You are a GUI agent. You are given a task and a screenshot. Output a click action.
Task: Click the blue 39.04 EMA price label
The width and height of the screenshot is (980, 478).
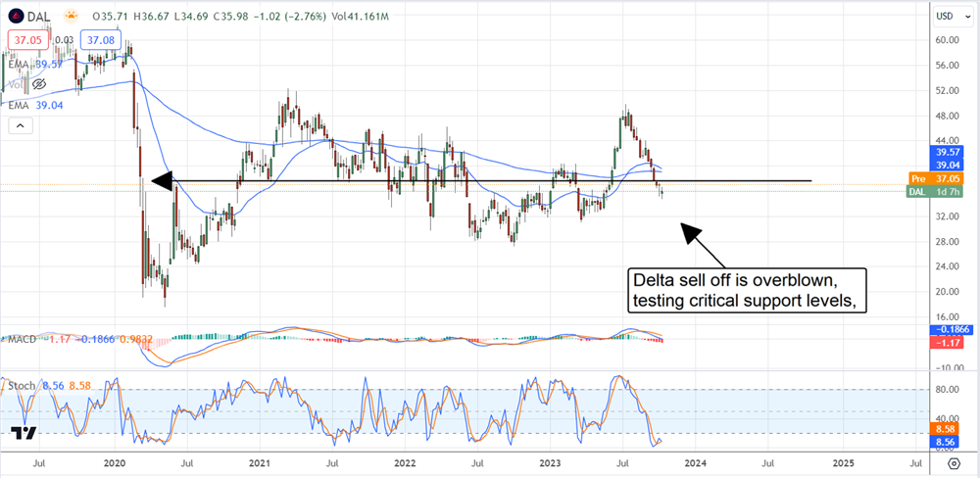coord(948,166)
